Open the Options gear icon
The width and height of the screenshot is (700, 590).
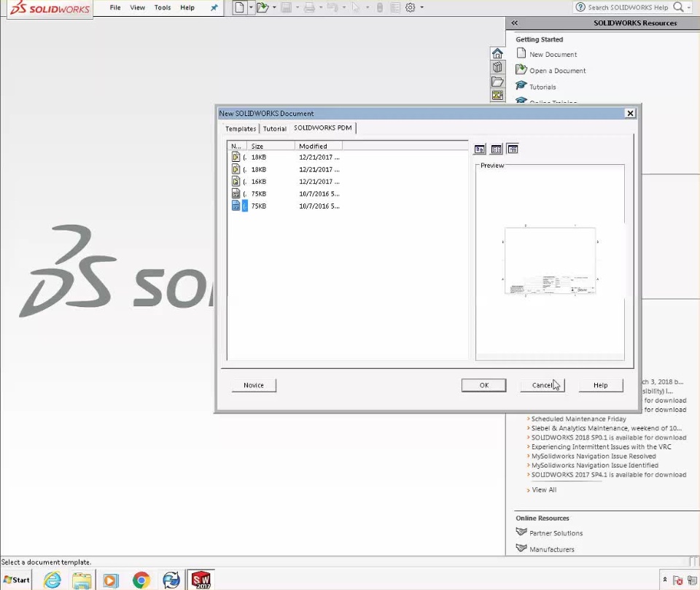point(411,7)
